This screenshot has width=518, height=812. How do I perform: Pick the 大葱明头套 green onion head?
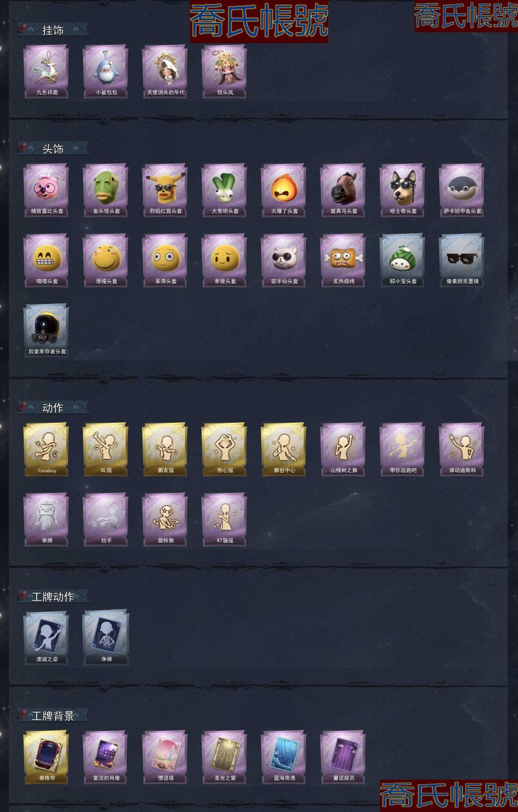point(224,190)
